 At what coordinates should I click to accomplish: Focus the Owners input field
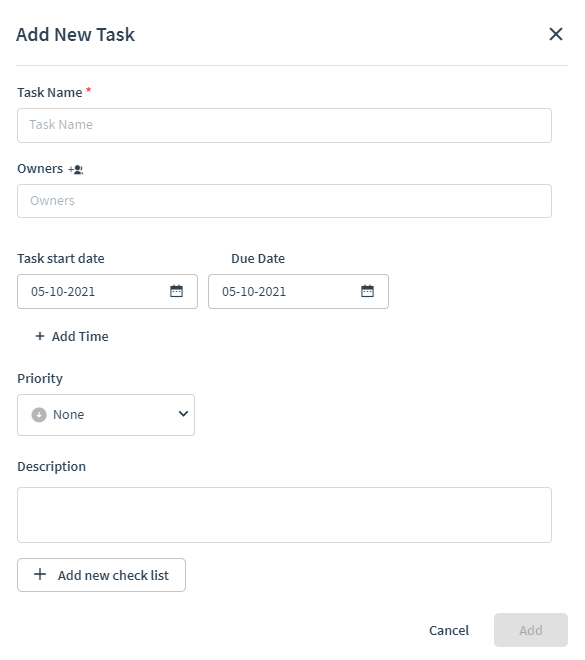(x=284, y=201)
